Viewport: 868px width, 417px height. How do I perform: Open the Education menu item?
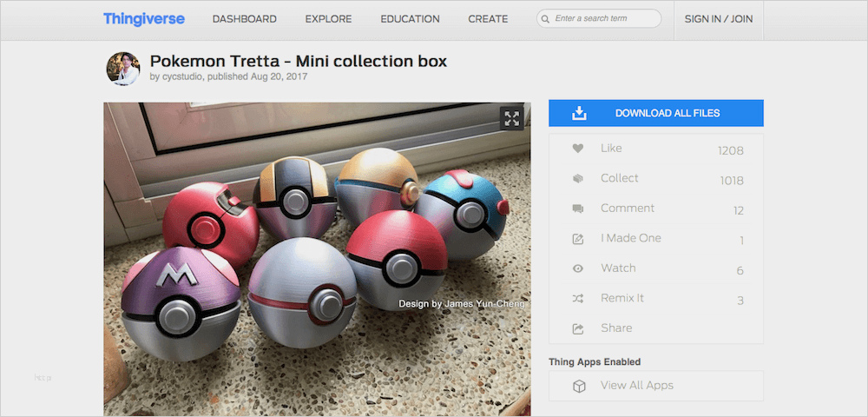tap(411, 19)
